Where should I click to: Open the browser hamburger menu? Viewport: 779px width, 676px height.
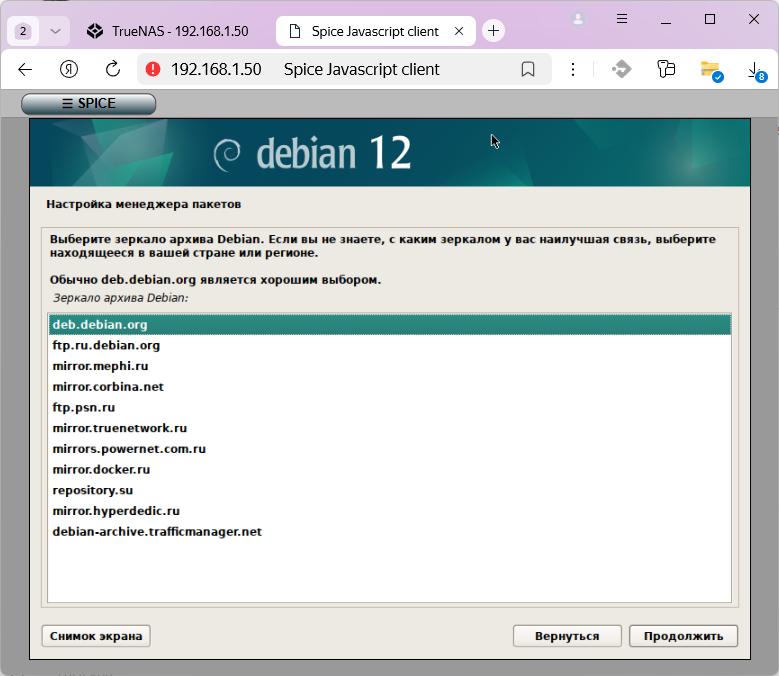click(x=622, y=19)
